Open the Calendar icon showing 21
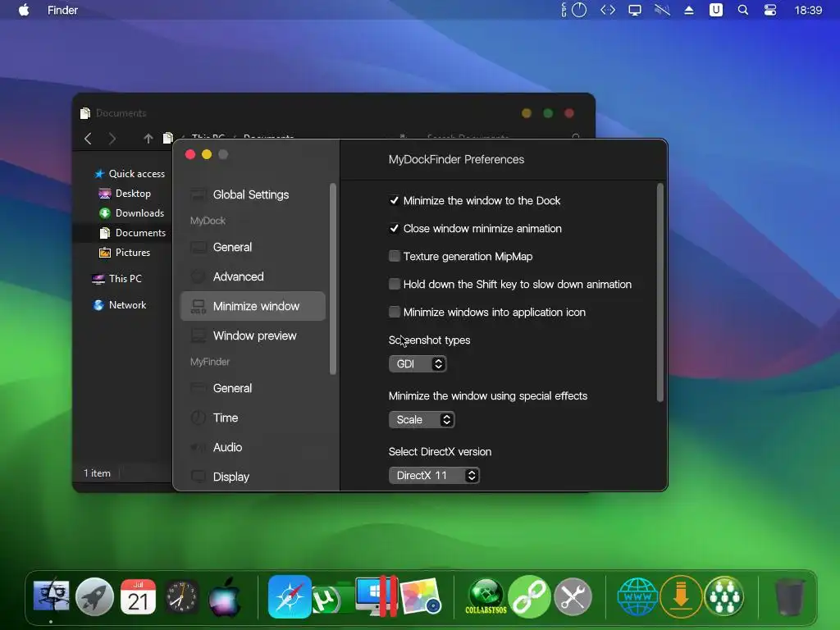The image size is (840, 630). click(138, 596)
